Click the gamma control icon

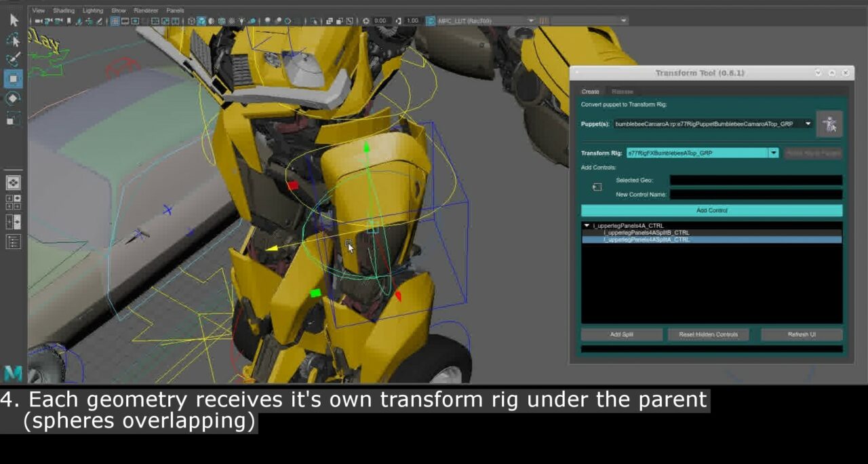tap(398, 21)
